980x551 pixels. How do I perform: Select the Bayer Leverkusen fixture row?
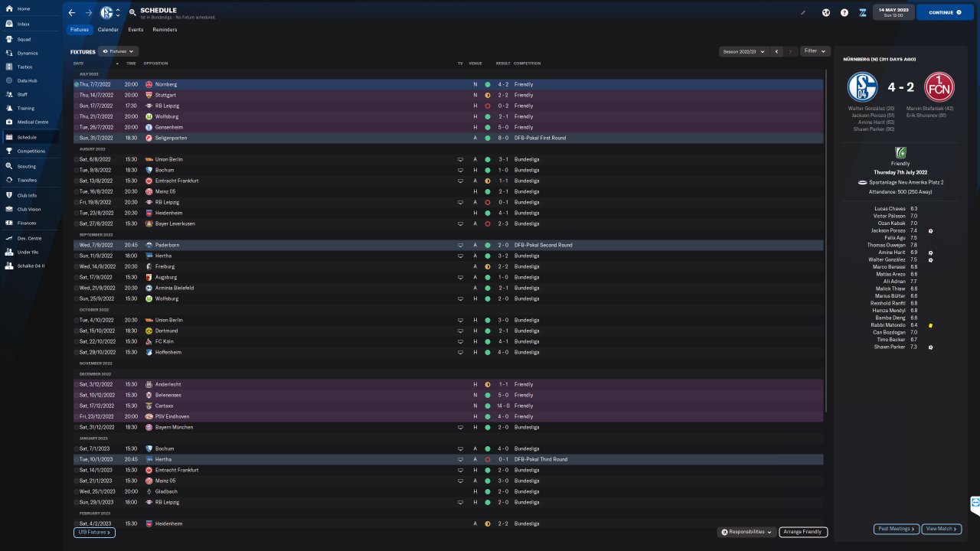[449, 223]
